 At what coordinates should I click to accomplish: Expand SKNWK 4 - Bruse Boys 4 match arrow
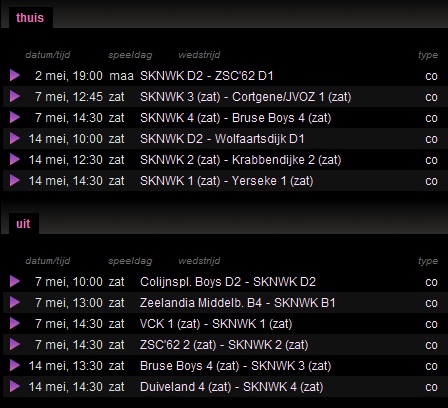(15, 117)
